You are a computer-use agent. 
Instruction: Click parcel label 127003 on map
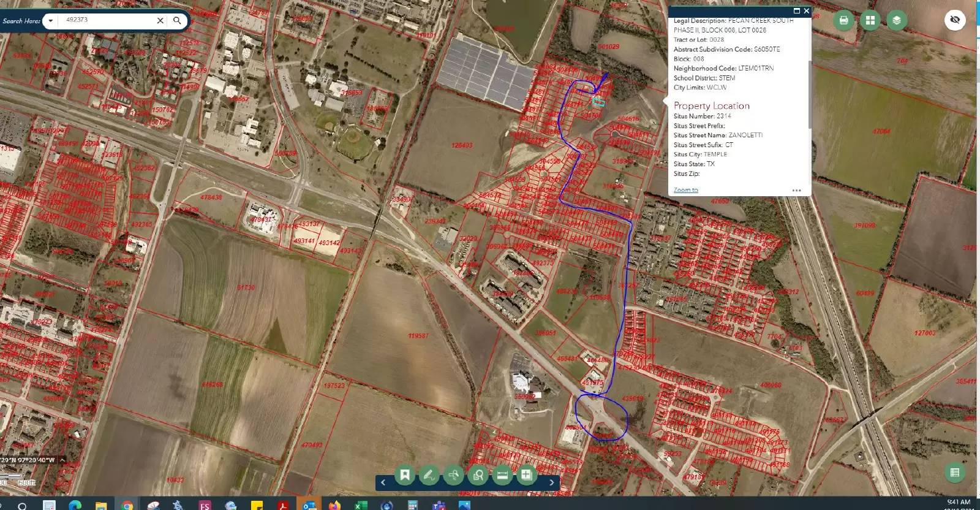(924, 333)
